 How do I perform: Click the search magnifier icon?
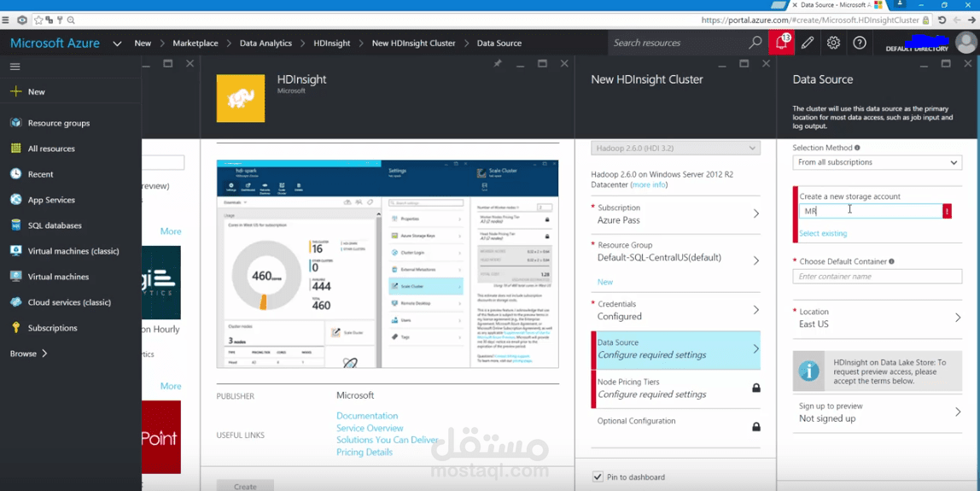[x=755, y=43]
